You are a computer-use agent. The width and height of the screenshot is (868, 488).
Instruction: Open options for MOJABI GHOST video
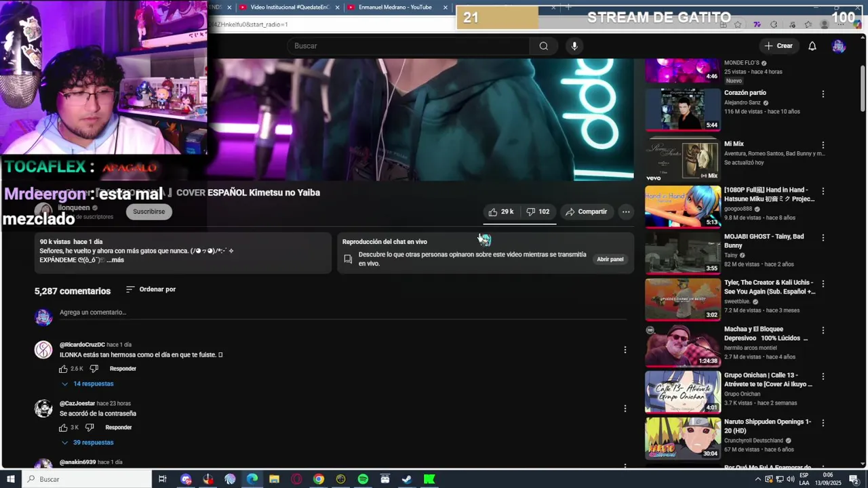(823, 238)
